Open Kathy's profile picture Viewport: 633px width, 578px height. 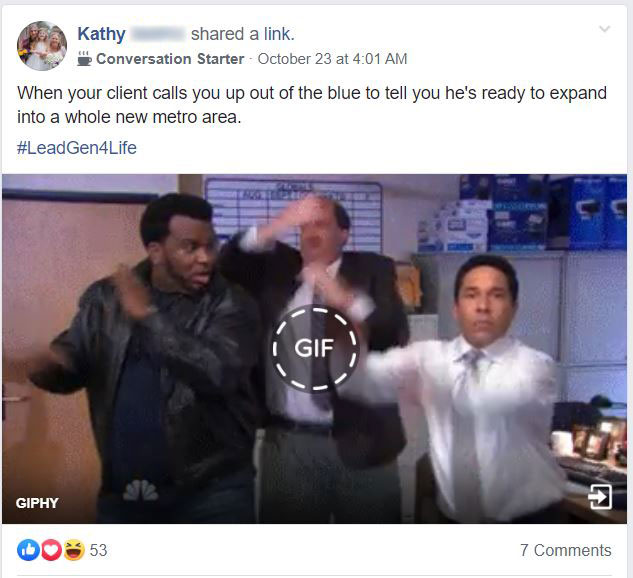pos(42,46)
